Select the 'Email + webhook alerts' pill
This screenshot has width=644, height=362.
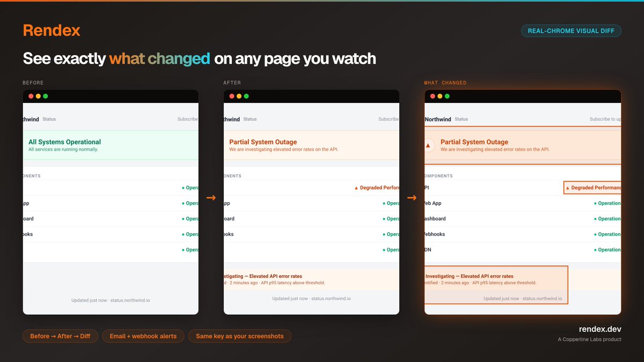[x=143, y=336]
